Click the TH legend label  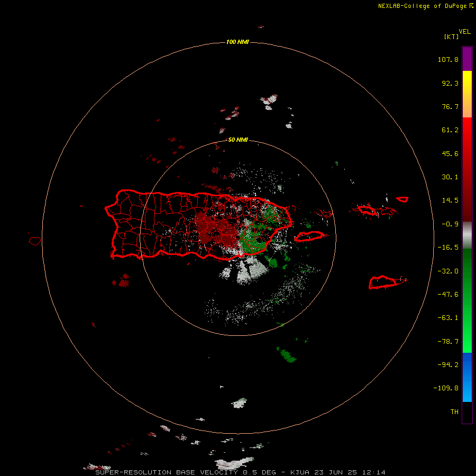tap(454, 412)
